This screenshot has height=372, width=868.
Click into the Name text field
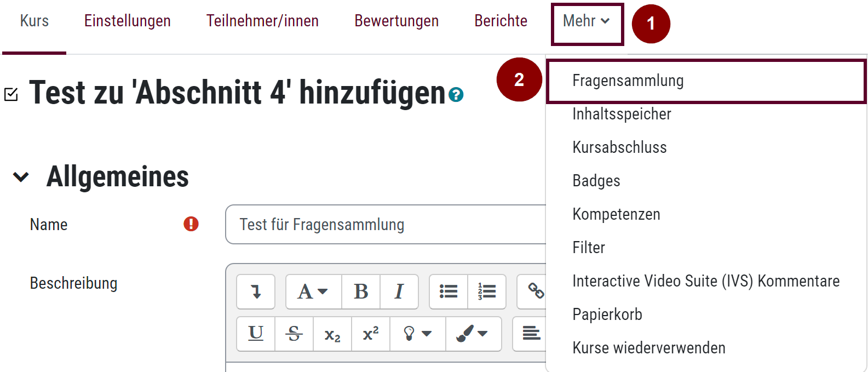coord(383,225)
